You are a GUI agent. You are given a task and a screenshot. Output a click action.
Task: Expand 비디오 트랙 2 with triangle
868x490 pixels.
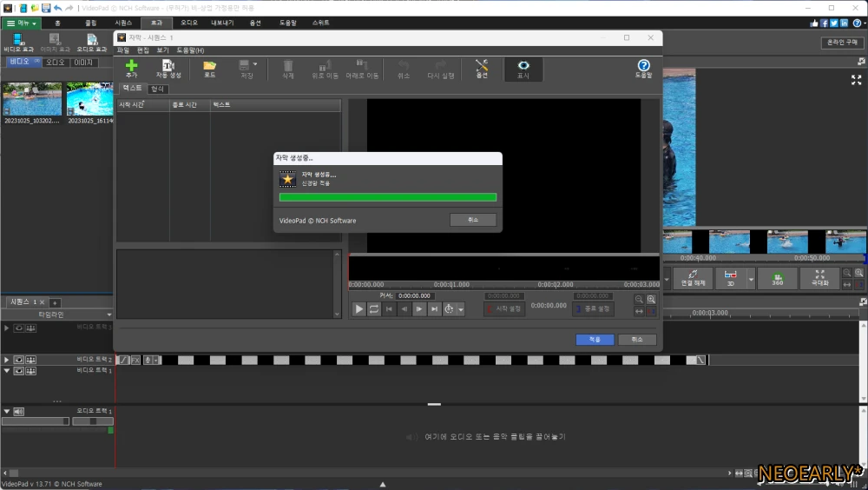[x=7, y=360]
